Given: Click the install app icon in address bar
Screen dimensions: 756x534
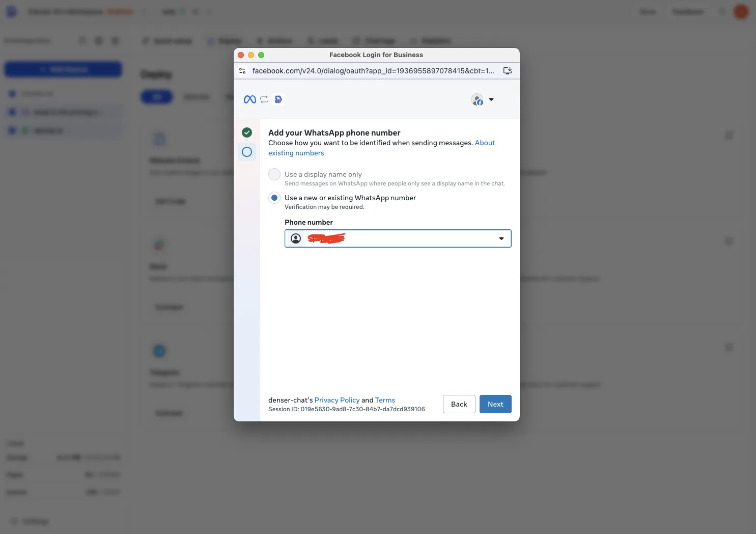Looking at the screenshot, I should click(508, 71).
